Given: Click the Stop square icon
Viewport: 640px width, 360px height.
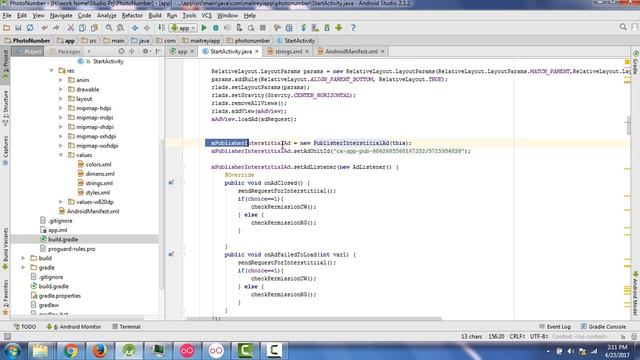Looking at the screenshot, I should (x=263, y=28).
